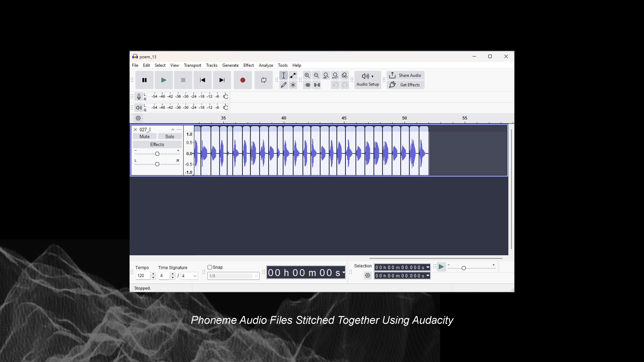The width and height of the screenshot is (644, 362).
Task: Click the red Record button
Action: point(243,80)
